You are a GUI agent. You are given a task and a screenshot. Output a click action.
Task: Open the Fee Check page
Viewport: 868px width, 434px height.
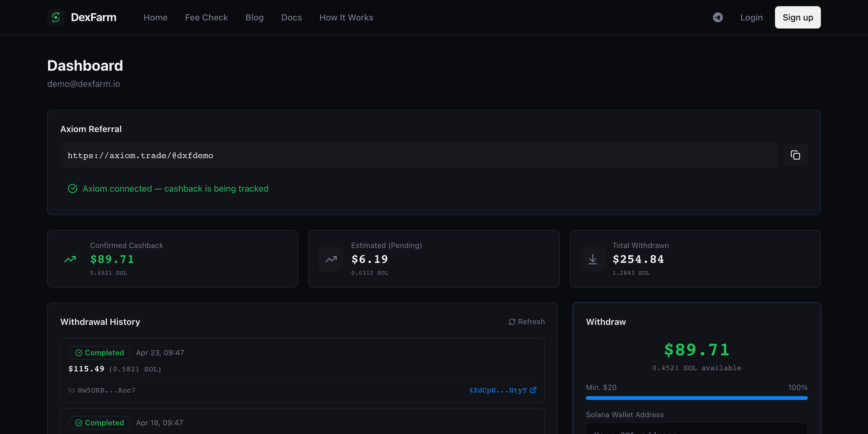206,18
